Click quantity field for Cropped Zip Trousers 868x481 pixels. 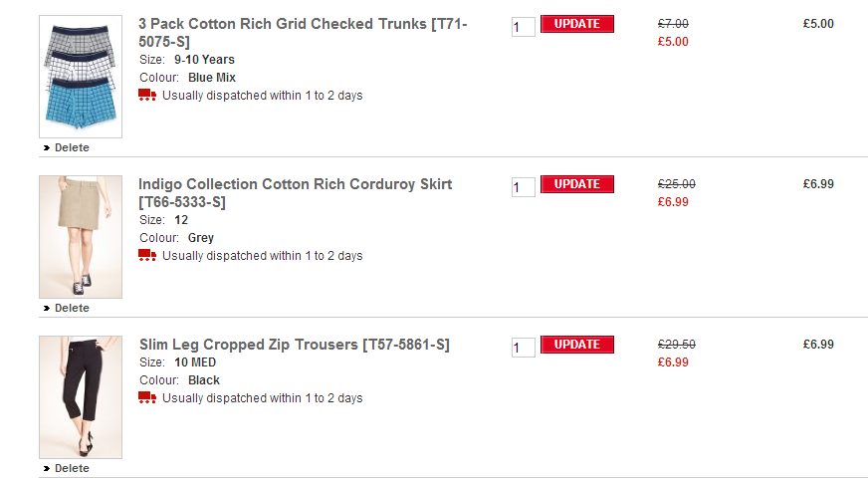[523, 348]
